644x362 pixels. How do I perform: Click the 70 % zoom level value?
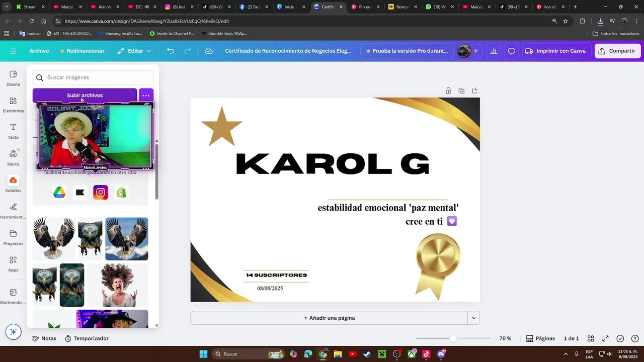pyautogui.click(x=505, y=338)
